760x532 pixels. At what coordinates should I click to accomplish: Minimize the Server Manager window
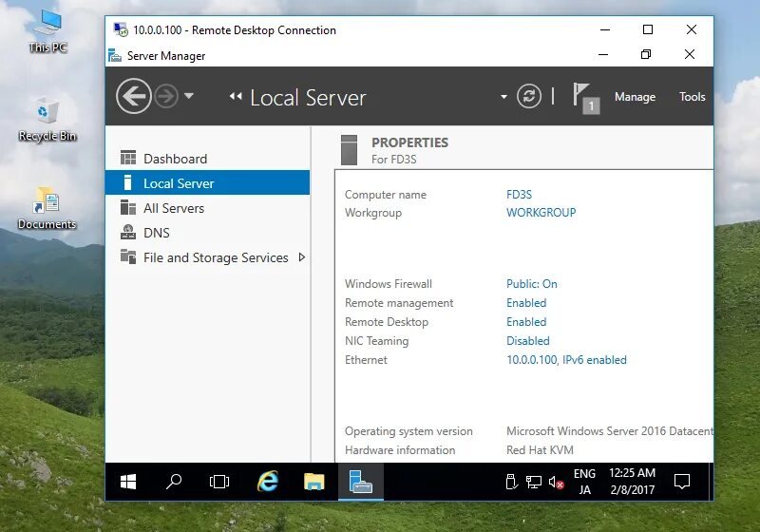click(603, 54)
